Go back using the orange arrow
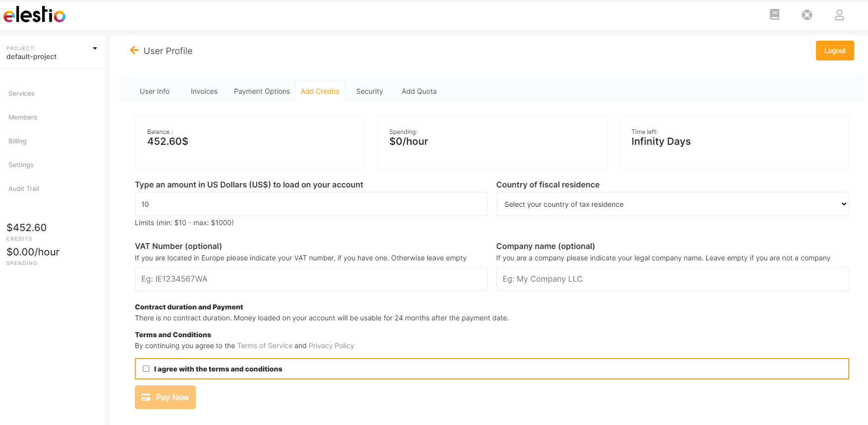The width and height of the screenshot is (868, 425). [134, 51]
